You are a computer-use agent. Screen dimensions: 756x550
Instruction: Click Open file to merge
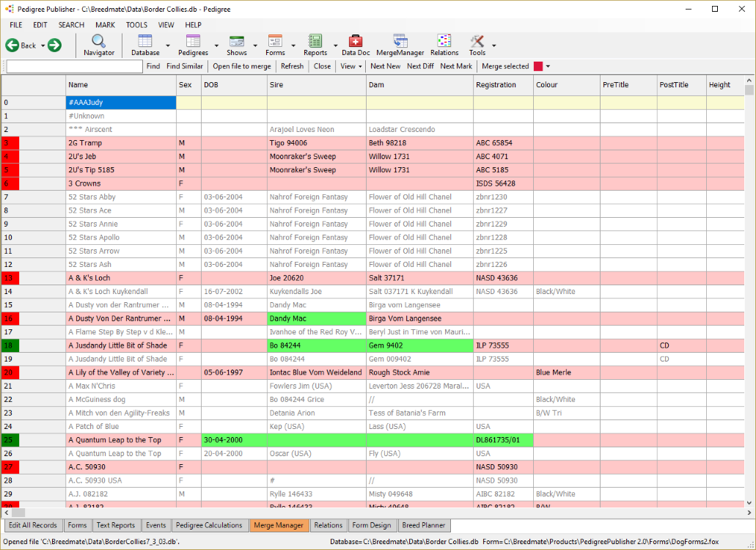[x=241, y=66]
